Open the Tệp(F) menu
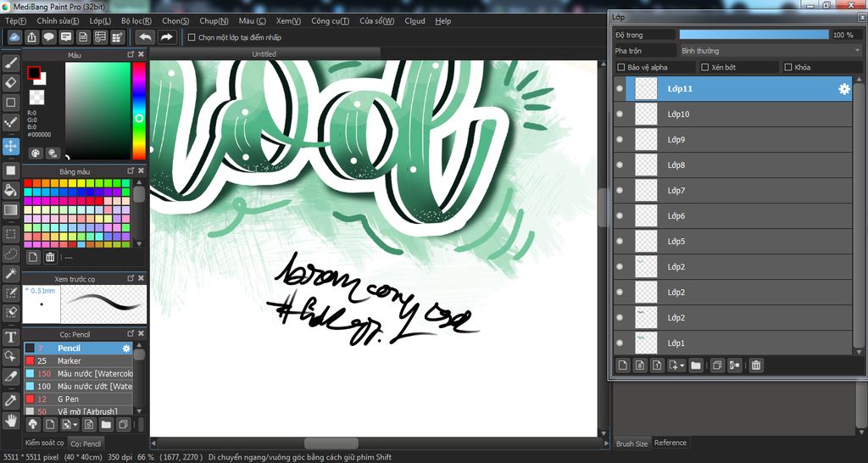868x463 pixels. [15, 21]
